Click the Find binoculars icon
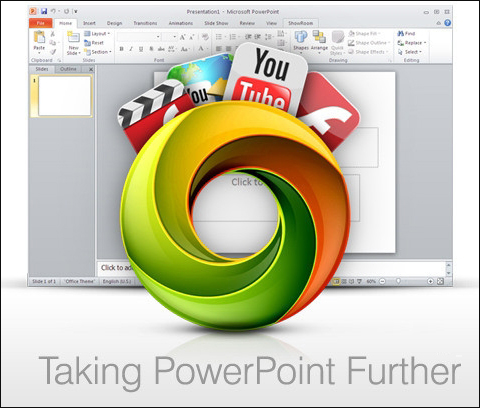 click(401, 33)
